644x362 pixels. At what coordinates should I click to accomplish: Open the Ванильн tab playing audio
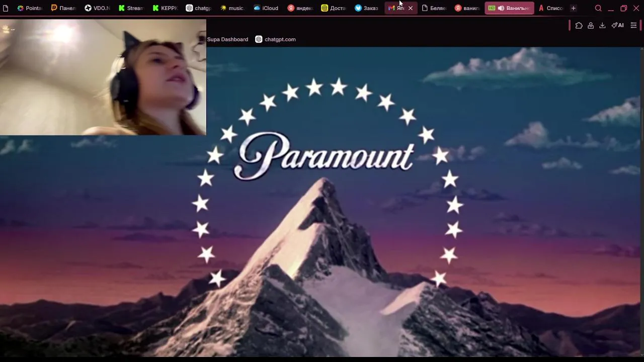[509, 8]
